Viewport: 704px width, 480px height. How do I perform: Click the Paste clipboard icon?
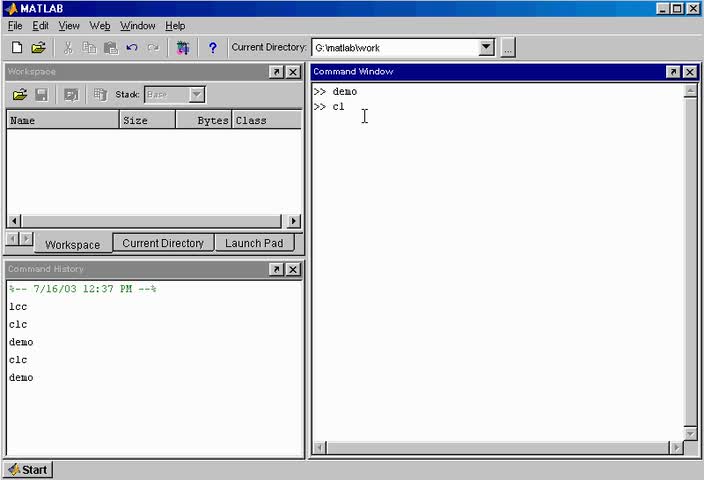(x=110, y=48)
